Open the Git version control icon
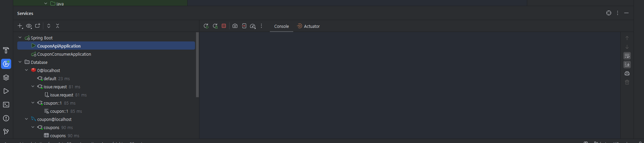Viewport: 644px width, 143px height. [6, 132]
